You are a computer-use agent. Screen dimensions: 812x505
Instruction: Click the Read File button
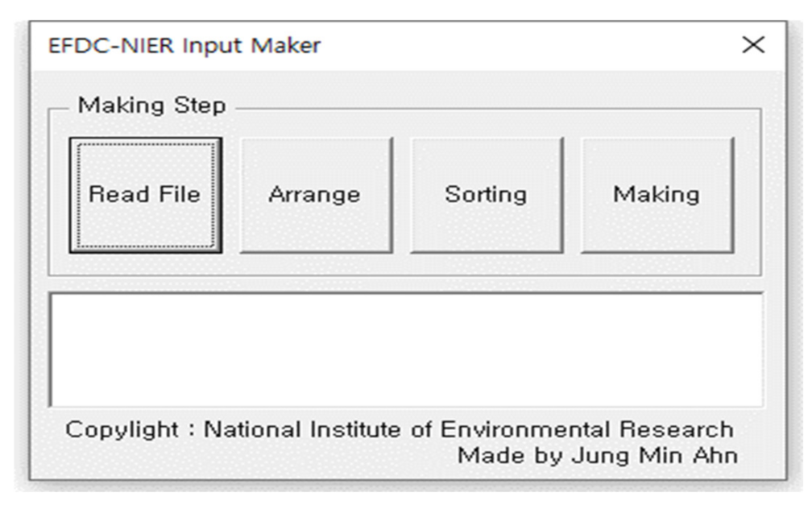[145, 195]
